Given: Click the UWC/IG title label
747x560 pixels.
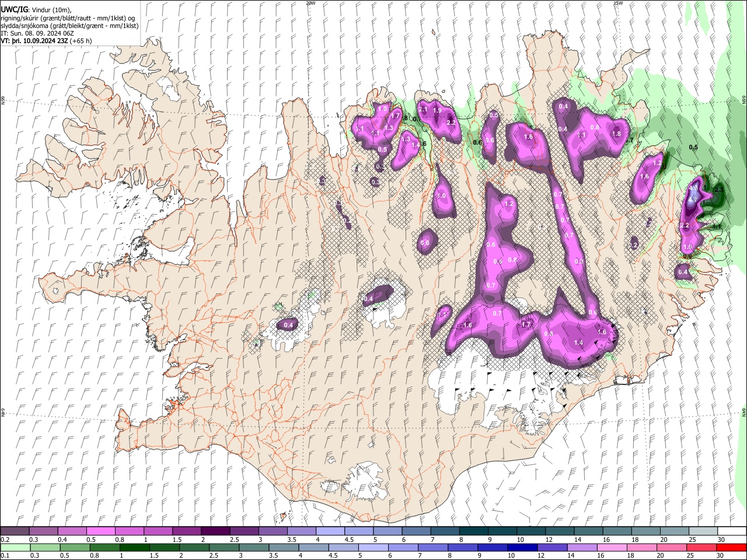Looking at the screenshot, I should tap(13, 9).
